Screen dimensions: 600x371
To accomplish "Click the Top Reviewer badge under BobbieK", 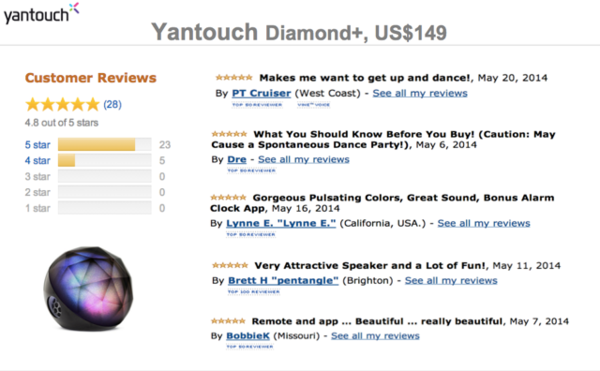I will coord(250,347).
